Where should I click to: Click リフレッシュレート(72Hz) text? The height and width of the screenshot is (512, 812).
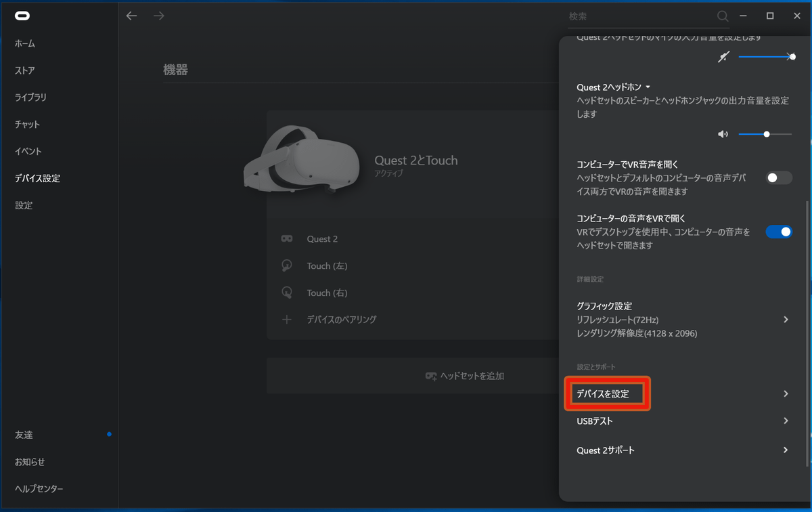pyautogui.click(x=618, y=320)
